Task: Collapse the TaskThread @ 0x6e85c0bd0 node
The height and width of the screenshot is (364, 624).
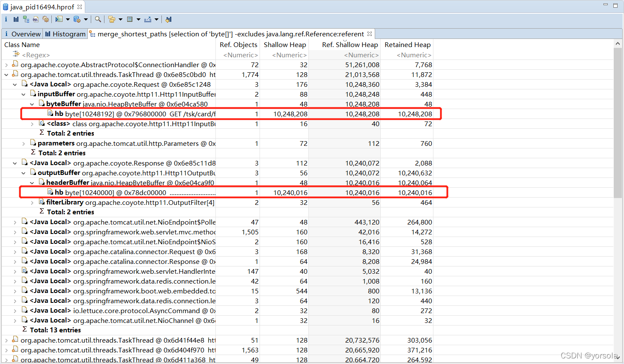Action: pyautogui.click(x=6, y=74)
